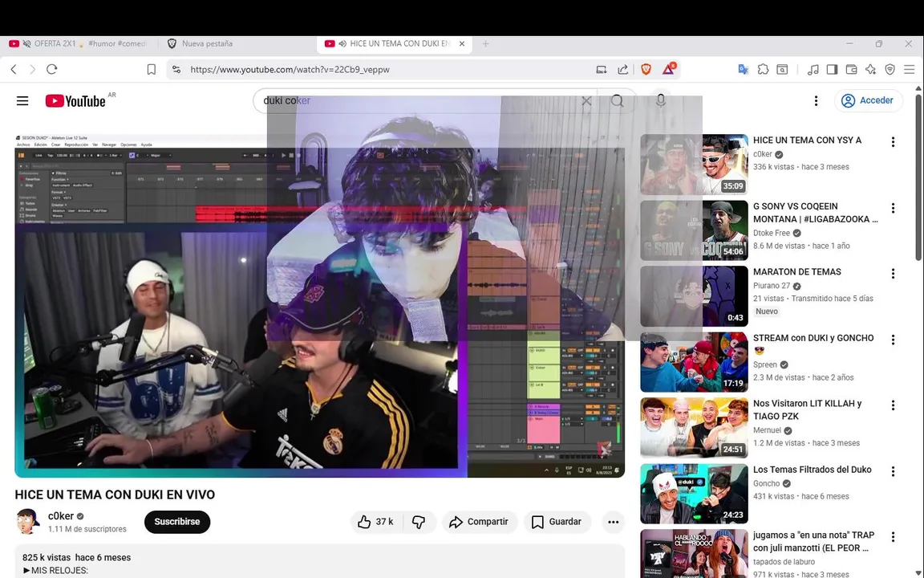Dislike the video with thumbs down
Viewport: 924px width, 578px height.
tap(419, 522)
